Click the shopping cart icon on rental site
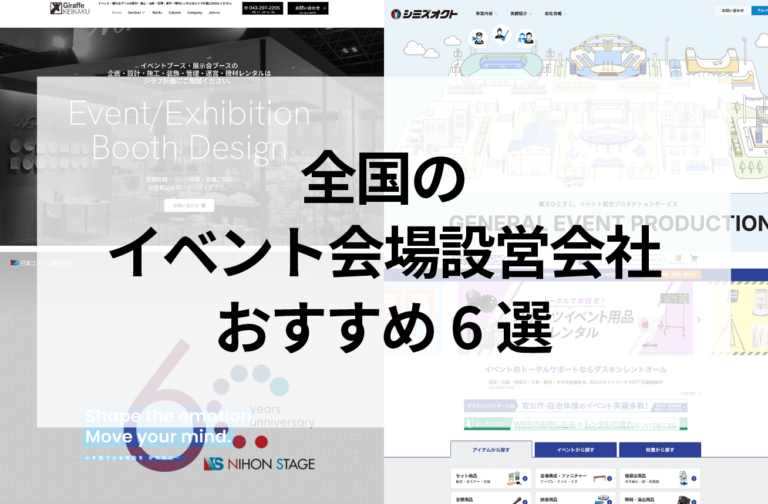 (x=694, y=258)
